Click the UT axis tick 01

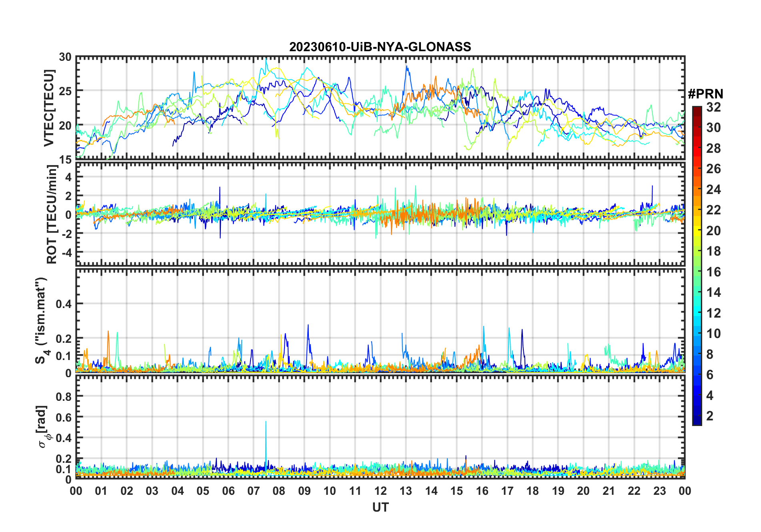(101, 491)
